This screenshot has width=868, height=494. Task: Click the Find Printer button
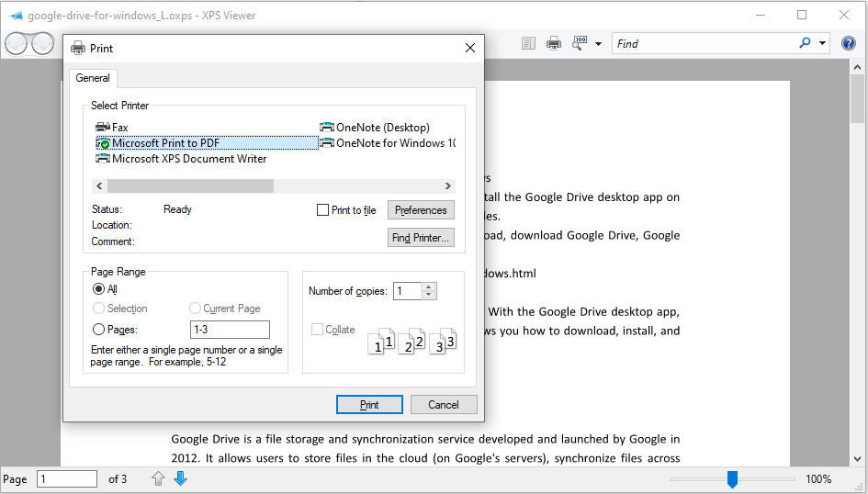coord(421,238)
